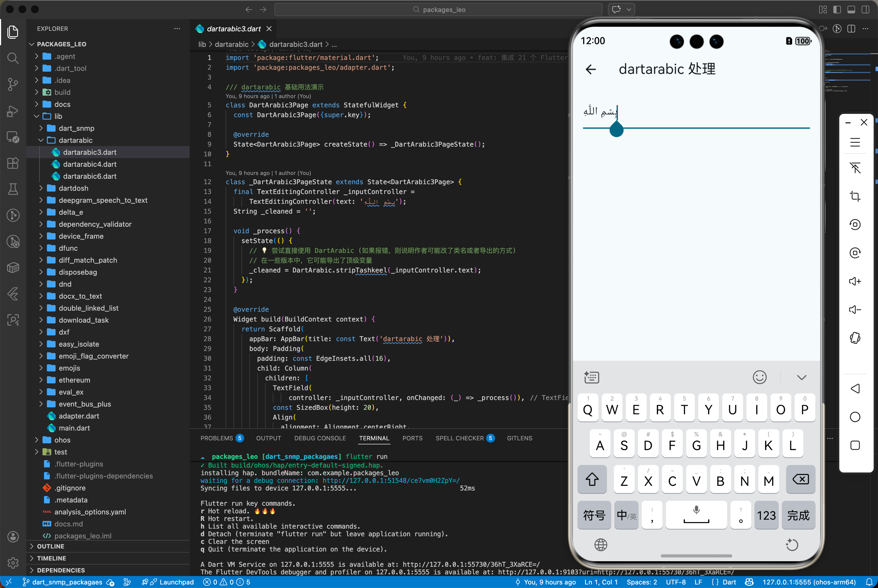Open Source Control view in activity bar
The width and height of the screenshot is (878, 588).
[x=13, y=84]
